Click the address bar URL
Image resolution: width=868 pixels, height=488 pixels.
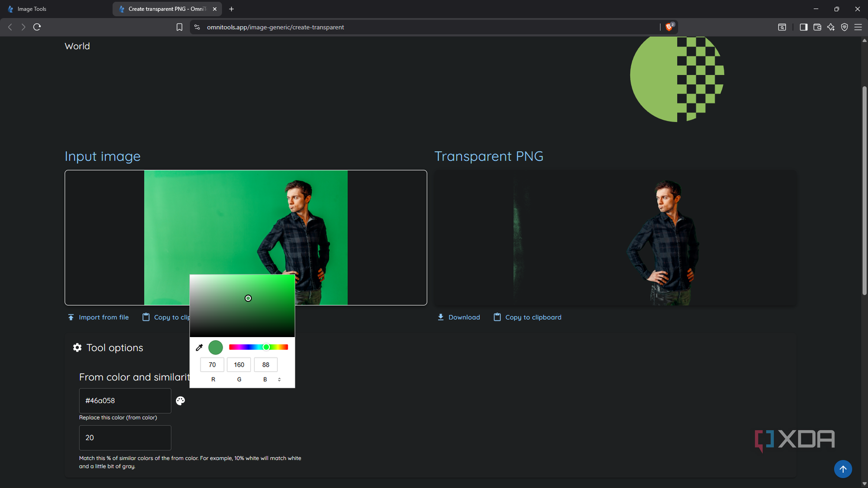point(275,27)
